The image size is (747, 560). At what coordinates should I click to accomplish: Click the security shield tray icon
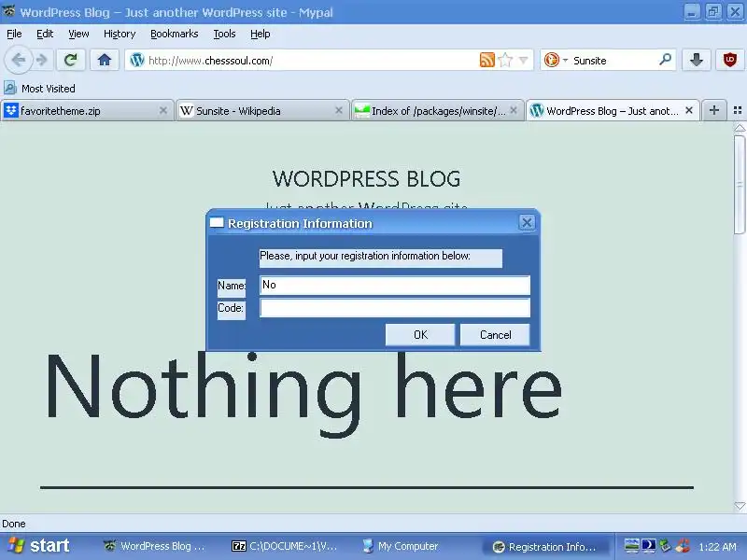(x=683, y=546)
